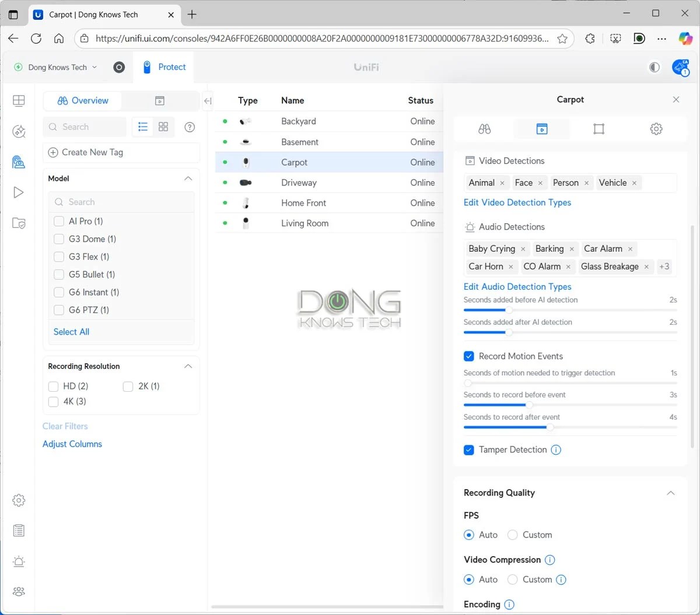
Task: Adjust Seconds to record before event slider
Action: (529, 405)
